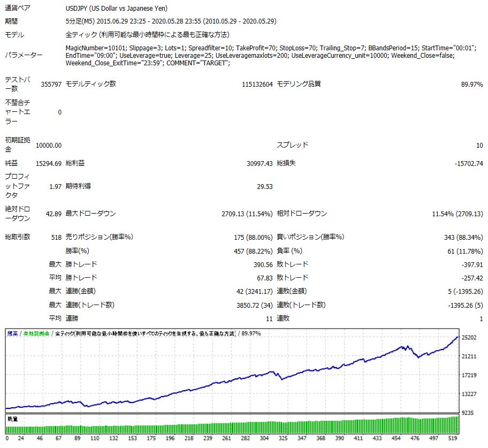Click the "USDJPY (US Dollar vs Japanese Yen)" text
This screenshot has width=488, height=448.
[117, 9]
